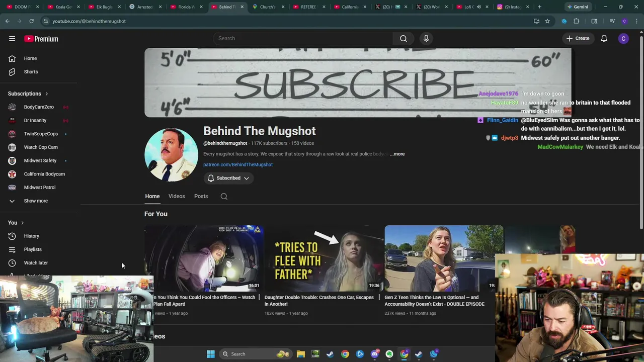Go back with the browser back arrow

[8, 21]
